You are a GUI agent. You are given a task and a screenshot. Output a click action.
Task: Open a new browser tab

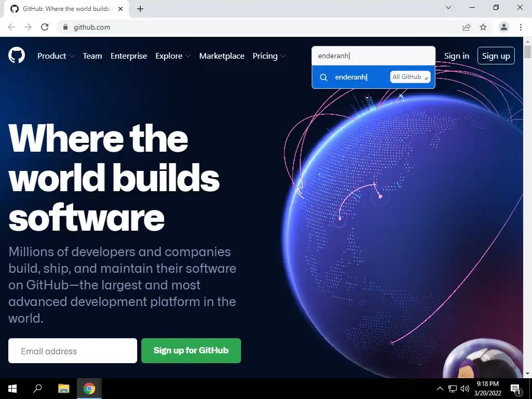point(140,9)
